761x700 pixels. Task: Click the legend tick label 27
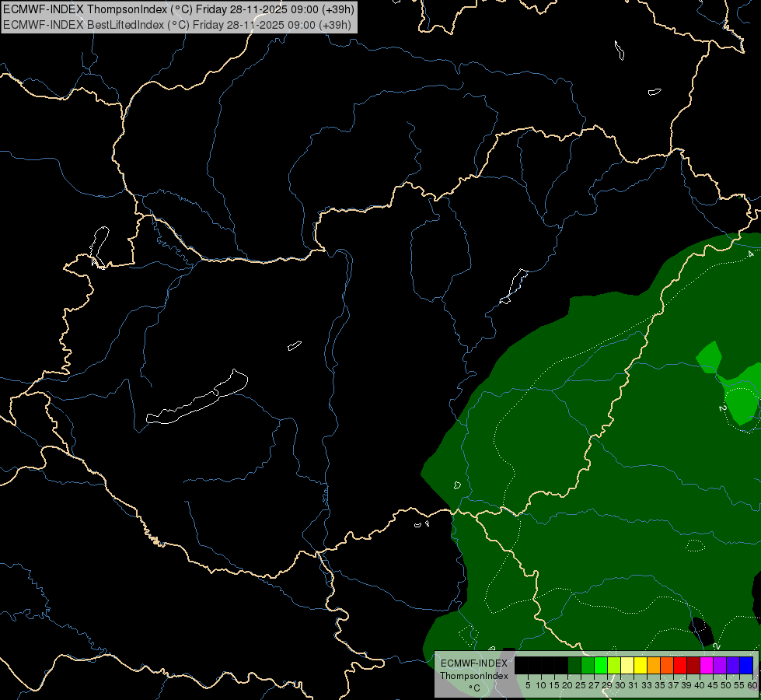click(594, 685)
